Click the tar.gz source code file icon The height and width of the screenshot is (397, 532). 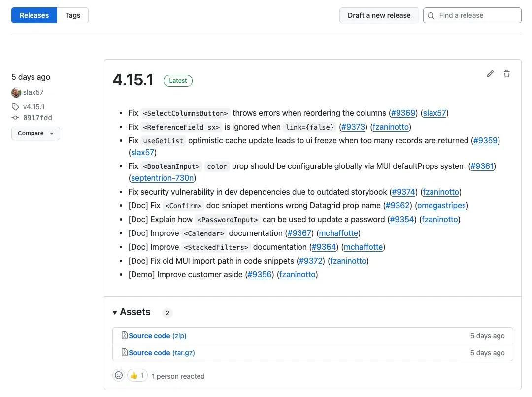125,353
